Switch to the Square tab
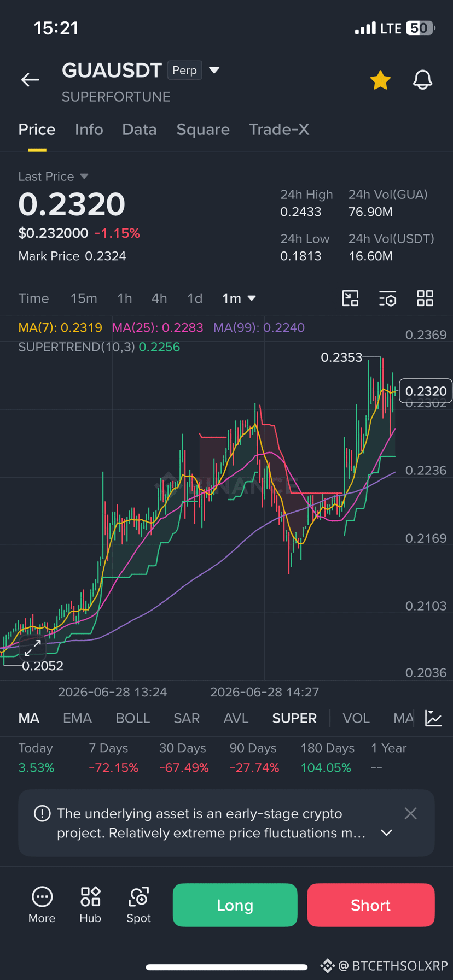This screenshot has width=453, height=980. (x=203, y=130)
